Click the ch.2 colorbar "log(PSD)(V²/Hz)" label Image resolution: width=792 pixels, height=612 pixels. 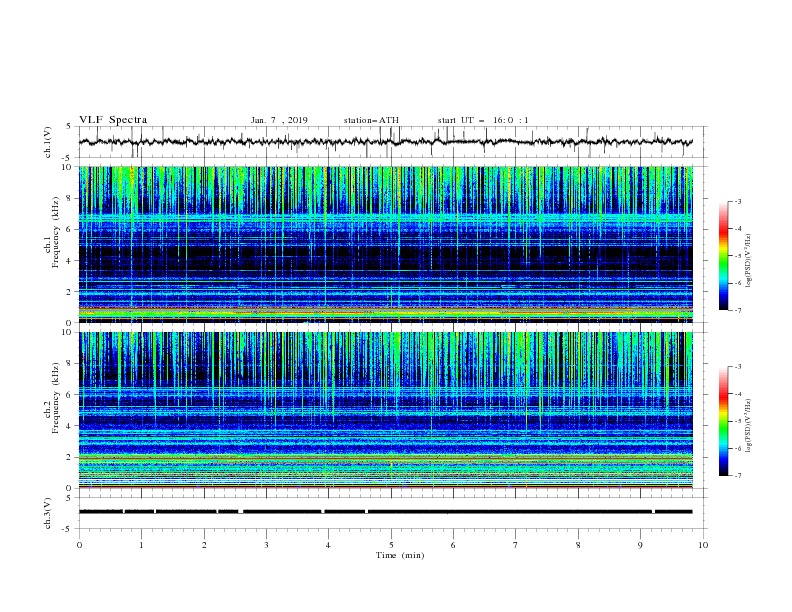749,426
